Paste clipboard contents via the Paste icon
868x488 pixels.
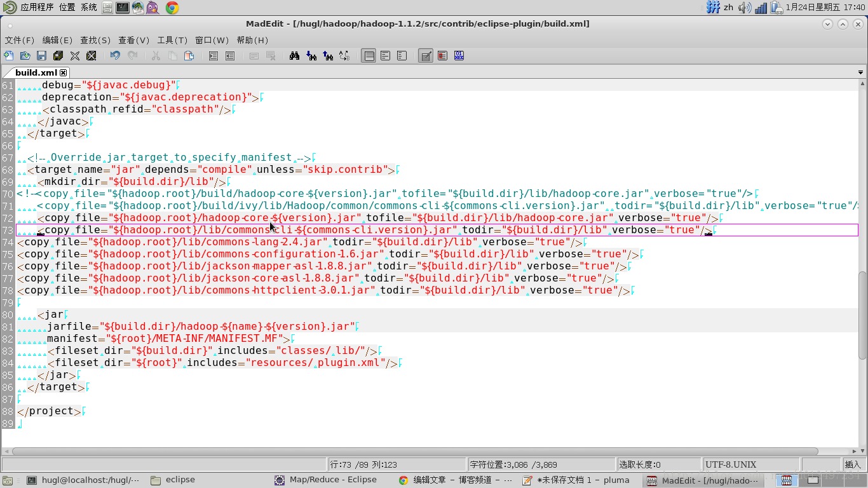click(189, 55)
